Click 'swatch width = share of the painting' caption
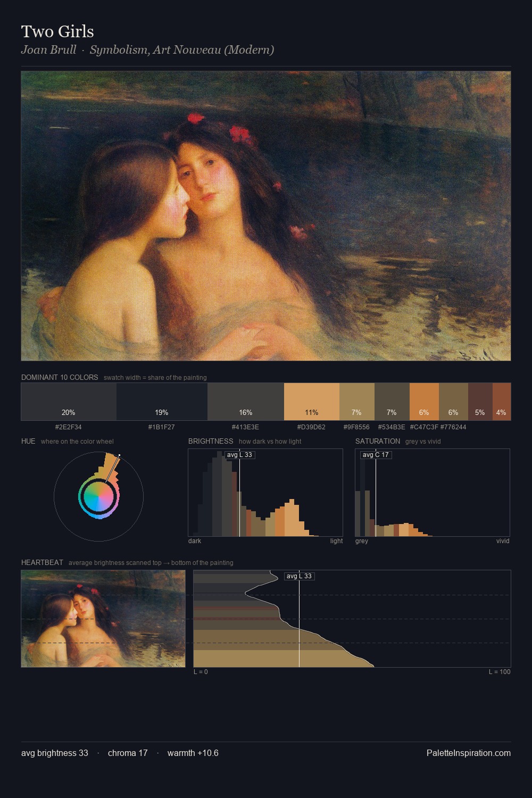The height and width of the screenshot is (798, 532). 155,378
